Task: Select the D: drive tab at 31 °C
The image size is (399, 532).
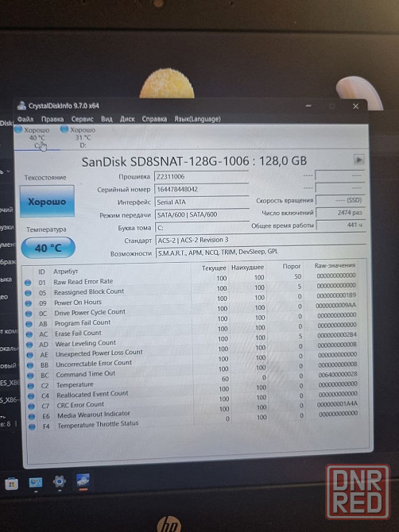Action: (x=83, y=137)
